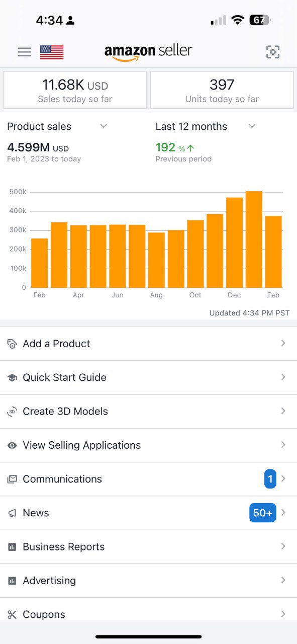Tap the Units today so far card
Screen dimensions: 297x644
point(222,90)
